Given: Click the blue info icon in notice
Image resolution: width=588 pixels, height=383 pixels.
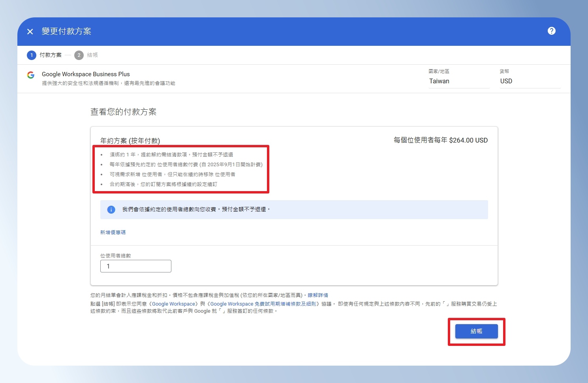Looking at the screenshot, I should tap(111, 210).
